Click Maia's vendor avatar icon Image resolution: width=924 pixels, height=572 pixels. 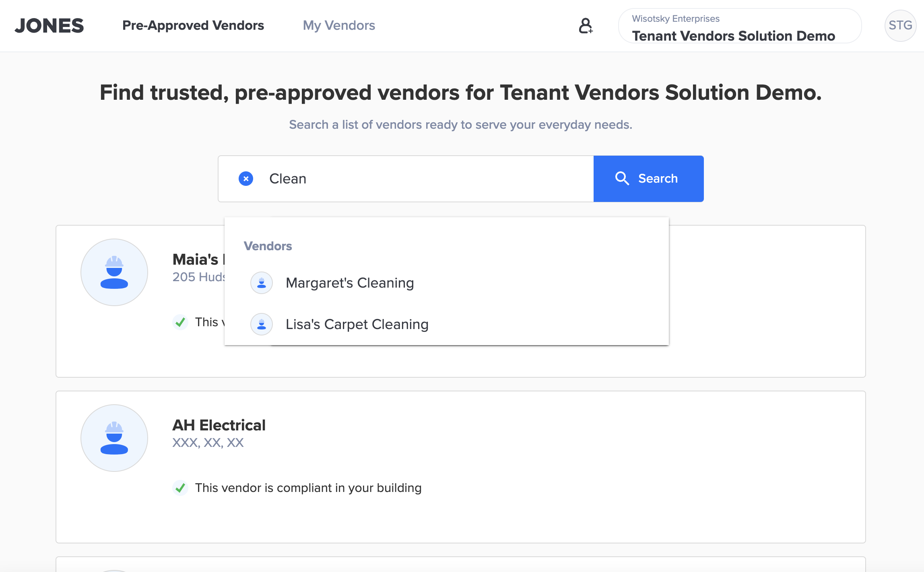(x=114, y=272)
